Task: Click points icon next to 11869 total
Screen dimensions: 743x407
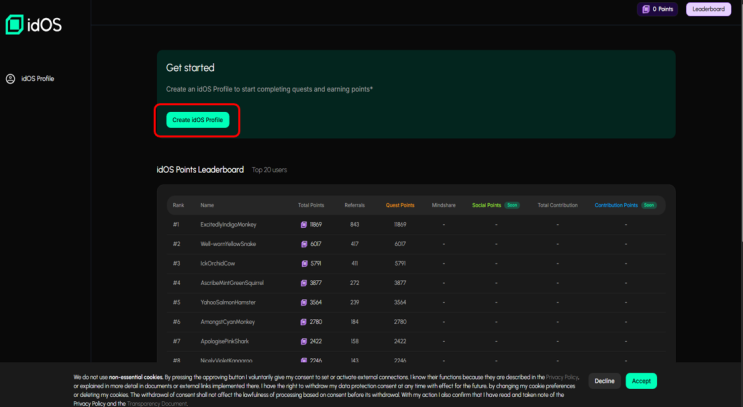Action: (x=303, y=225)
